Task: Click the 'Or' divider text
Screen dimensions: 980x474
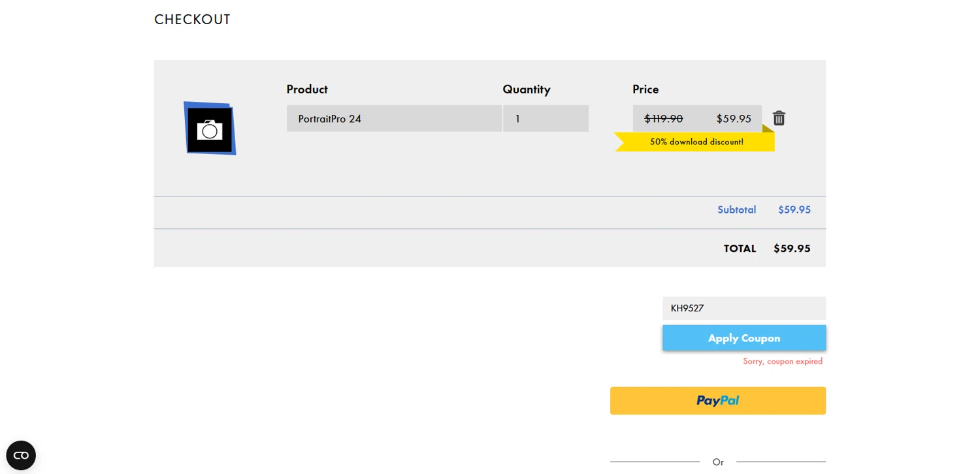Action: click(718, 462)
